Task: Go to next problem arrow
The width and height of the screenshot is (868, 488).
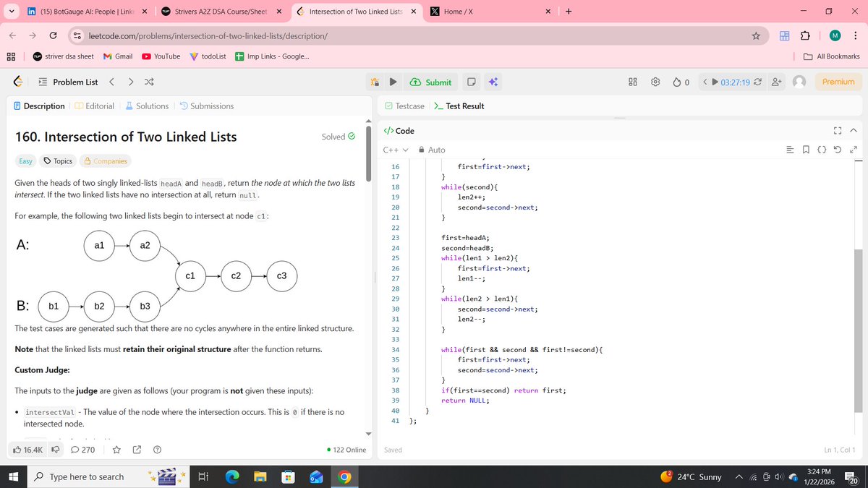Action: 130,82
